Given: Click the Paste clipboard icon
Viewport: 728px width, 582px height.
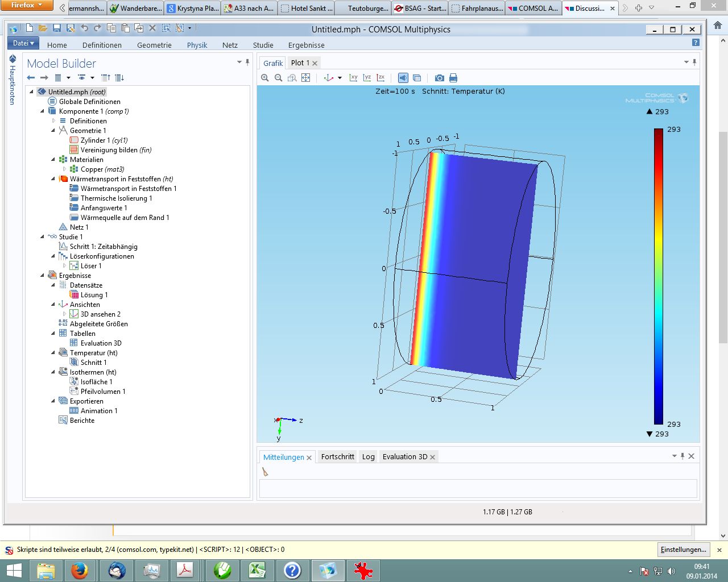Looking at the screenshot, I should tap(125, 28).
